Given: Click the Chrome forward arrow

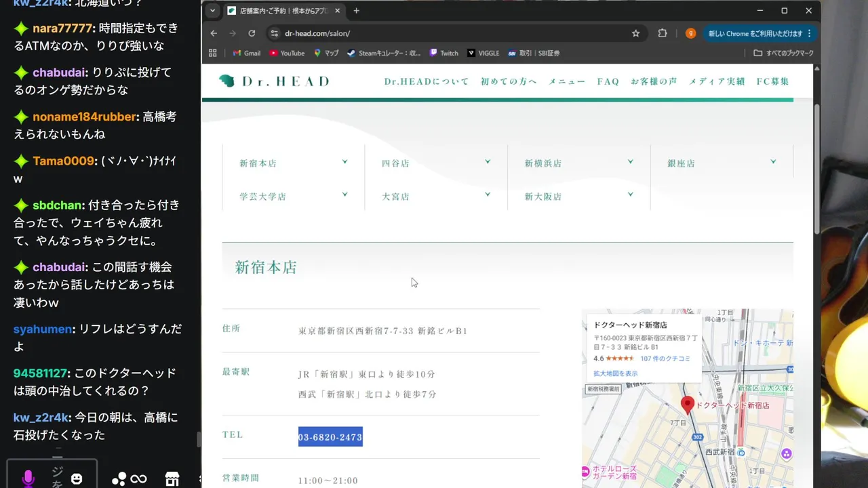Looking at the screenshot, I should [x=233, y=33].
